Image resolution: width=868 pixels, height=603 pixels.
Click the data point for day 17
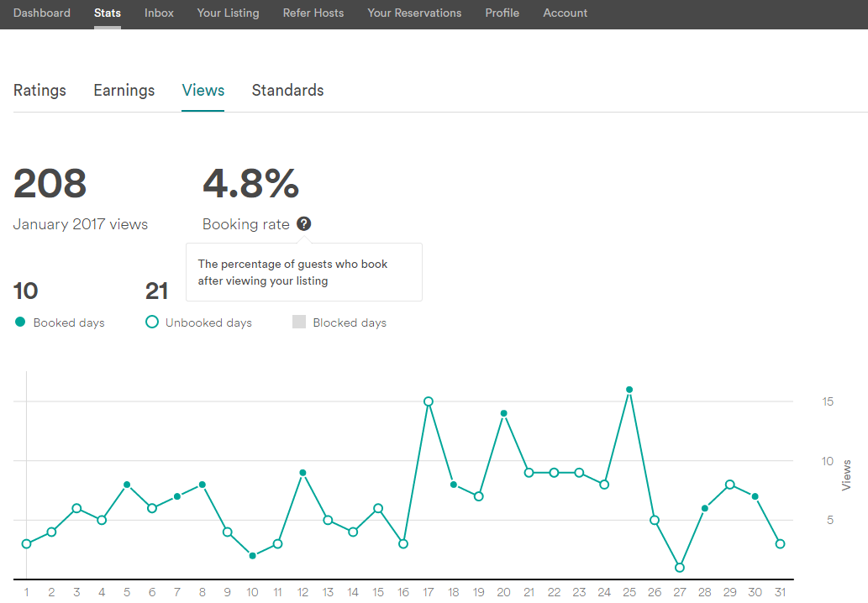(x=429, y=401)
